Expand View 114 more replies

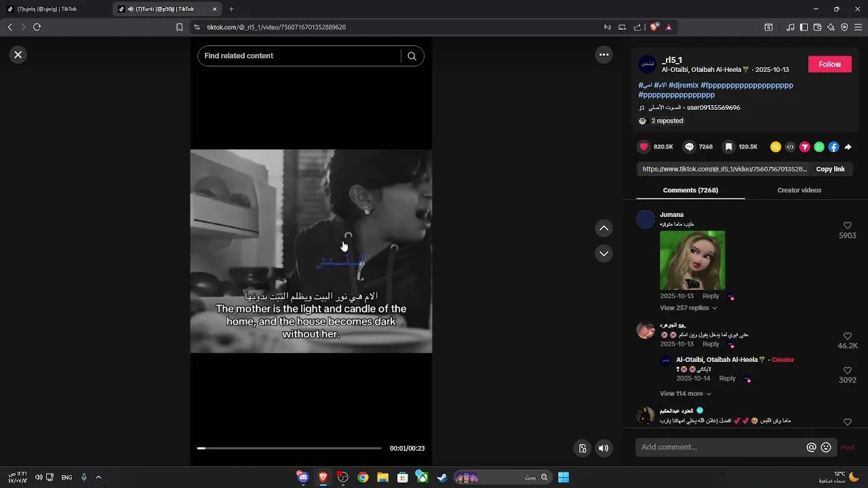point(686,394)
